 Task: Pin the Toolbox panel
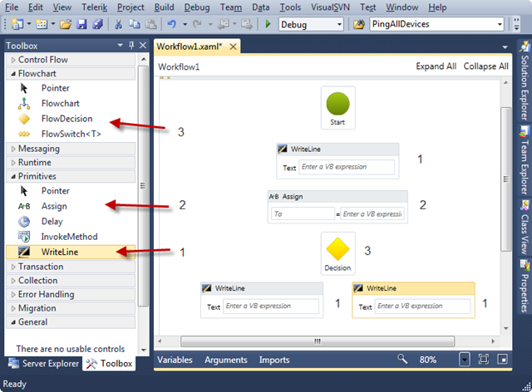tap(131, 45)
